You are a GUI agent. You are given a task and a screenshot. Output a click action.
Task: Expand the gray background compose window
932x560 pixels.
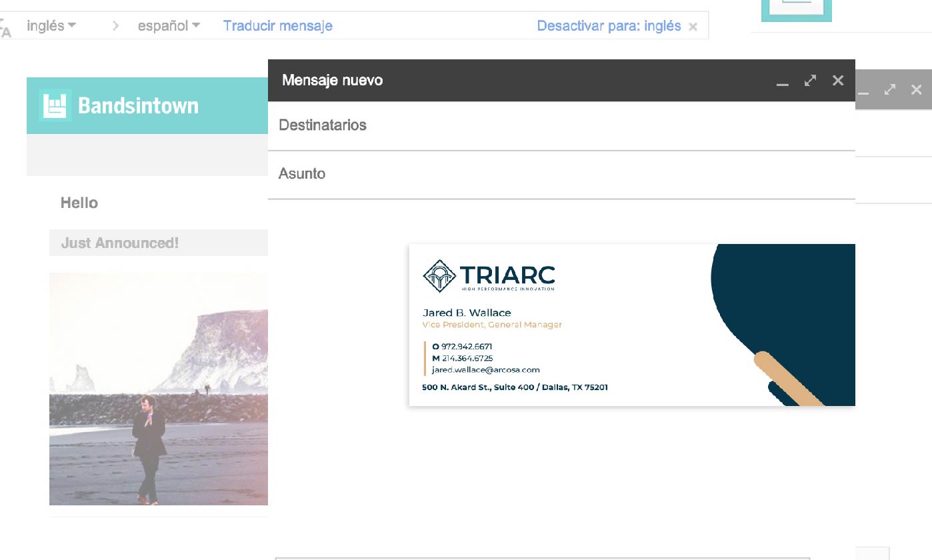click(x=889, y=89)
